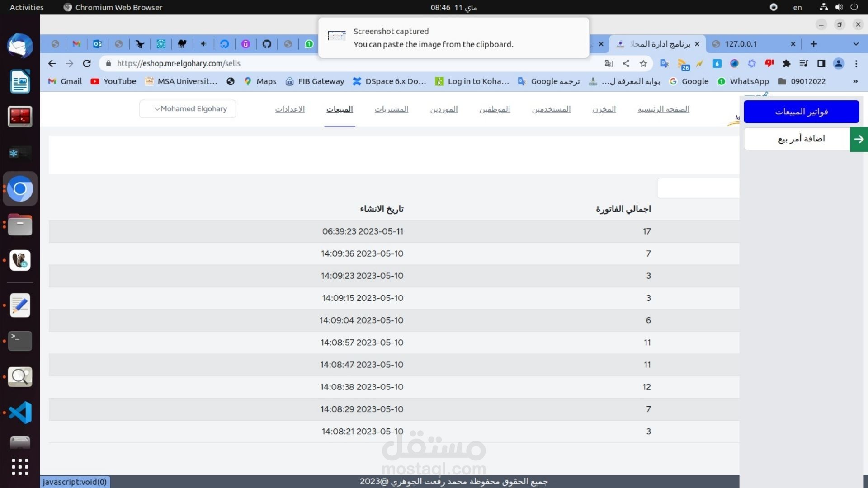Show hidden bookmarks overflow chevron
868x488 pixels.
[x=855, y=81]
